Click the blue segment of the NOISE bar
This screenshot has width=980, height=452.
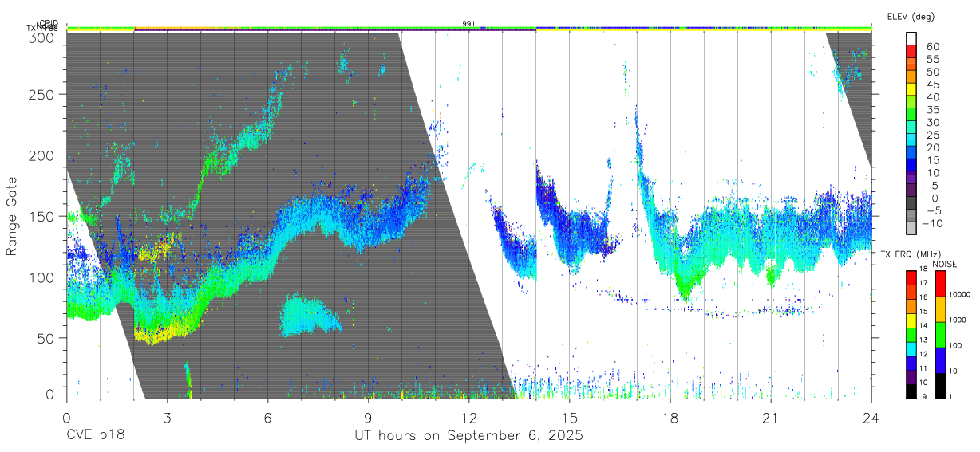(x=941, y=360)
